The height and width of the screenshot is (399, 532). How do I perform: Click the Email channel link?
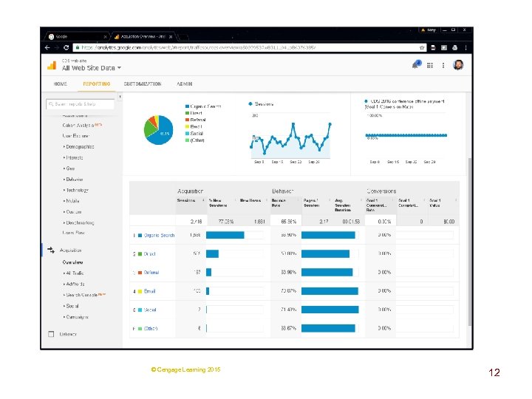pos(149,291)
